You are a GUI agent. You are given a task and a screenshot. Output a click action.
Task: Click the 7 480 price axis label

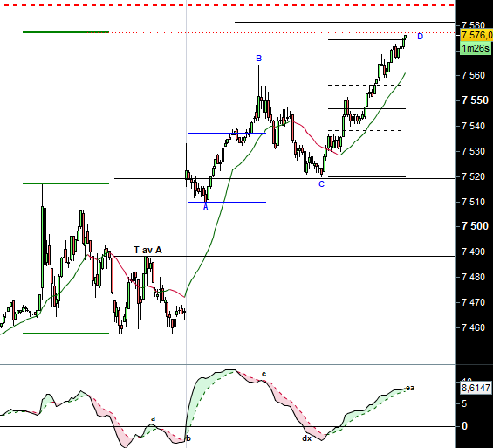pyautogui.click(x=473, y=277)
